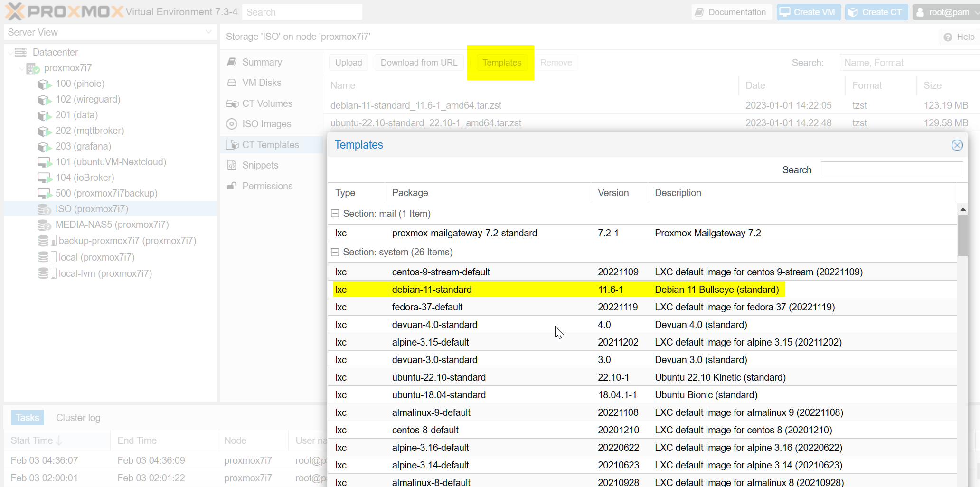Image resolution: width=980 pixels, height=487 pixels.
Task: Click the Templates button
Action: [x=502, y=63]
